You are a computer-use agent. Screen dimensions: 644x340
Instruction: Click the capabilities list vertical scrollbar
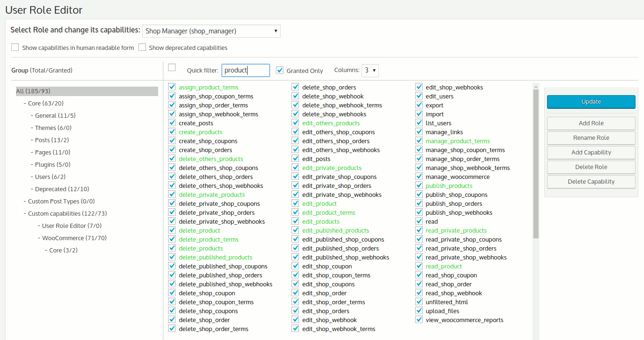(536, 165)
